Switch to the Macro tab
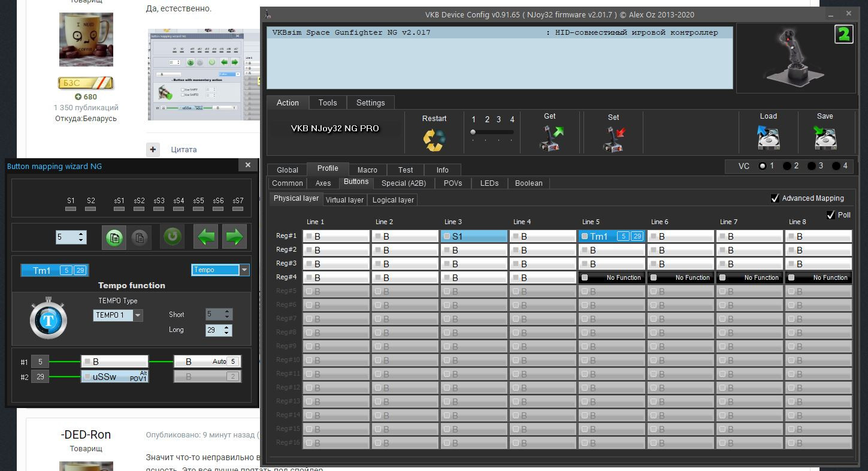 point(367,170)
